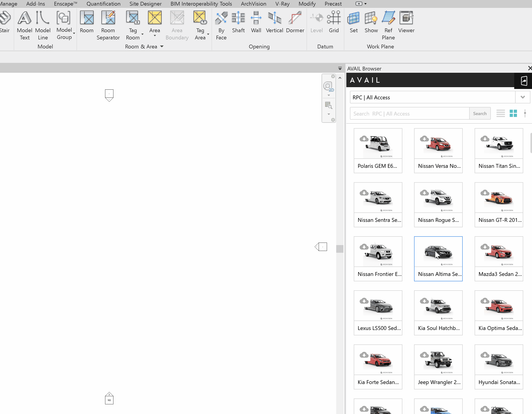Click the zoom region navigation icon

click(328, 105)
